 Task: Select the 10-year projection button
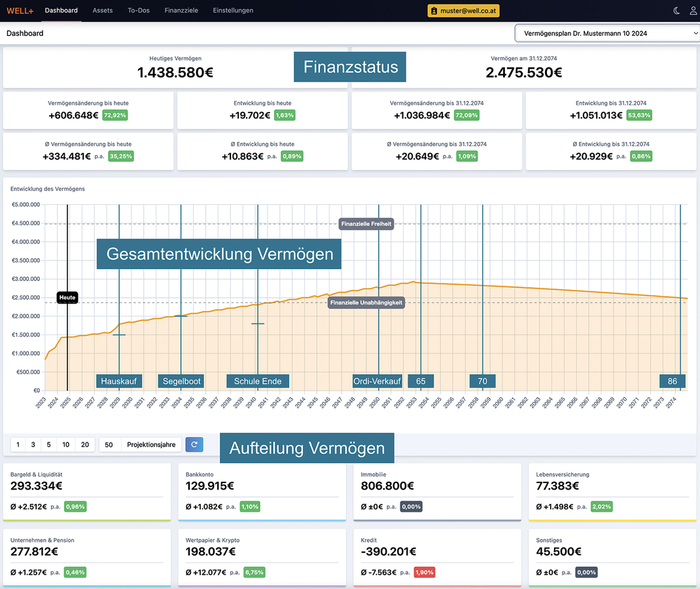(65, 444)
